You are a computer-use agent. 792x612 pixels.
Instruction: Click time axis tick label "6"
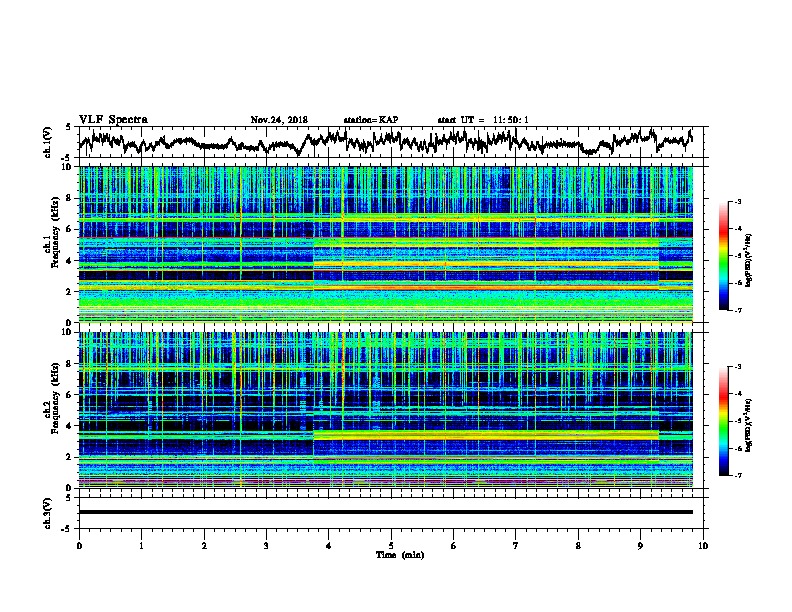[454, 546]
